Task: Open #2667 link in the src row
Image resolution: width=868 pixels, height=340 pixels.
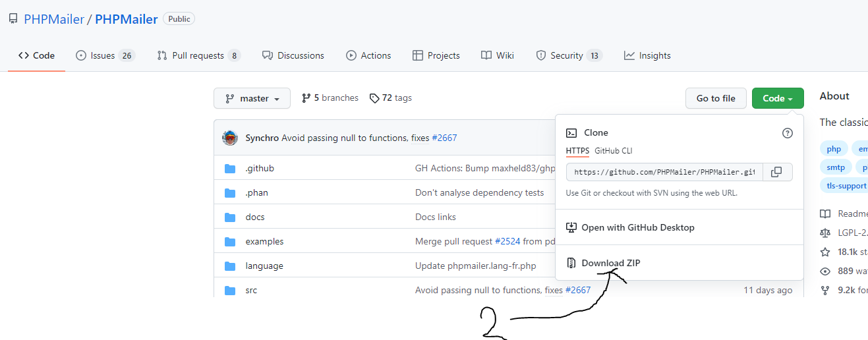Action: point(578,290)
